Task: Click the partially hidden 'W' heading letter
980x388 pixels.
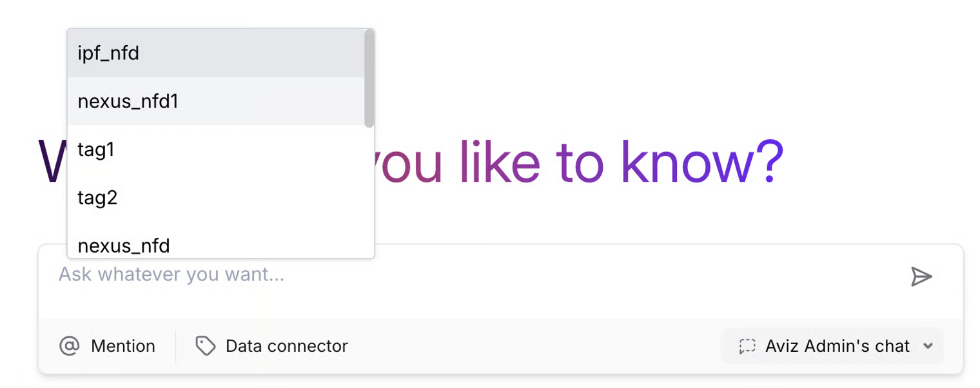Action: (x=52, y=161)
